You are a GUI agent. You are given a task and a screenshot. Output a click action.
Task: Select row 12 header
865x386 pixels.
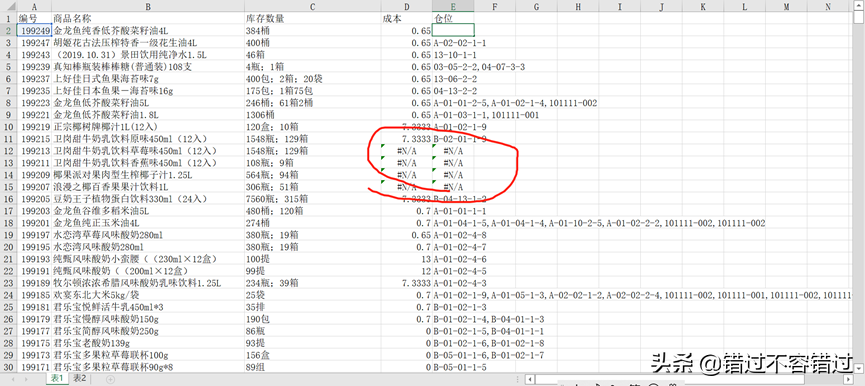[8, 151]
